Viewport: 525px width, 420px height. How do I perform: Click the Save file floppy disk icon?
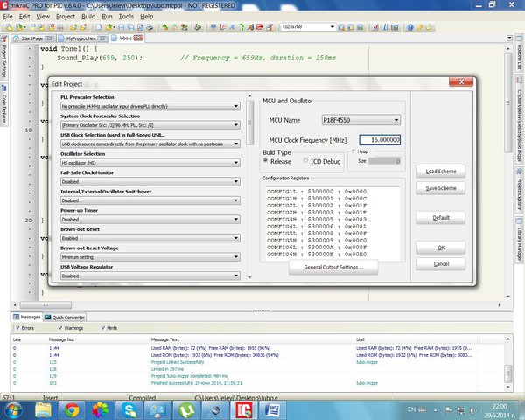pos(122,27)
